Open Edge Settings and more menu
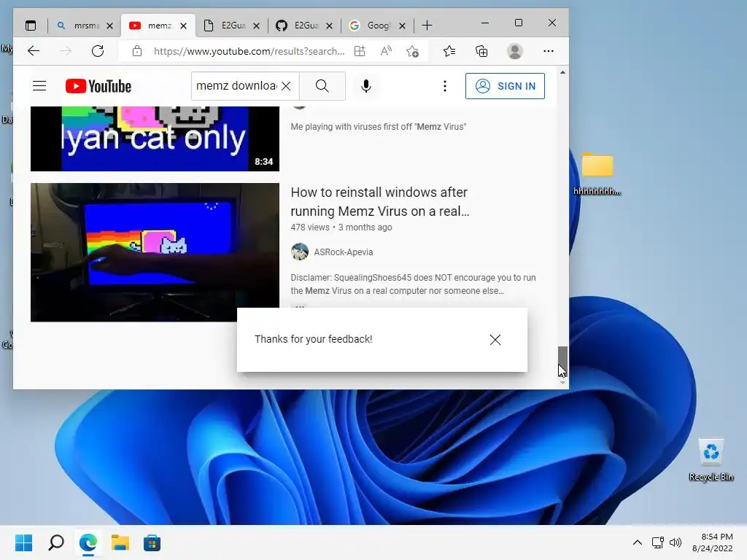This screenshot has width=747, height=560. click(x=549, y=51)
